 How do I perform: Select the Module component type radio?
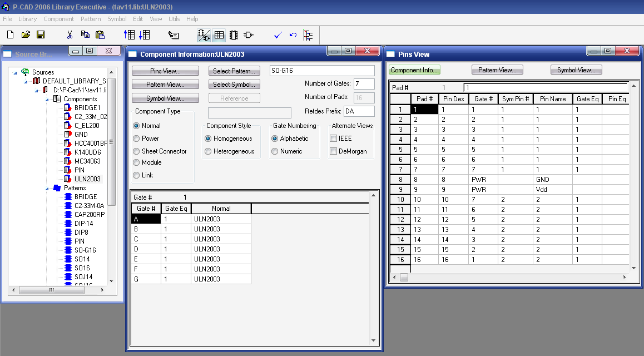click(136, 162)
